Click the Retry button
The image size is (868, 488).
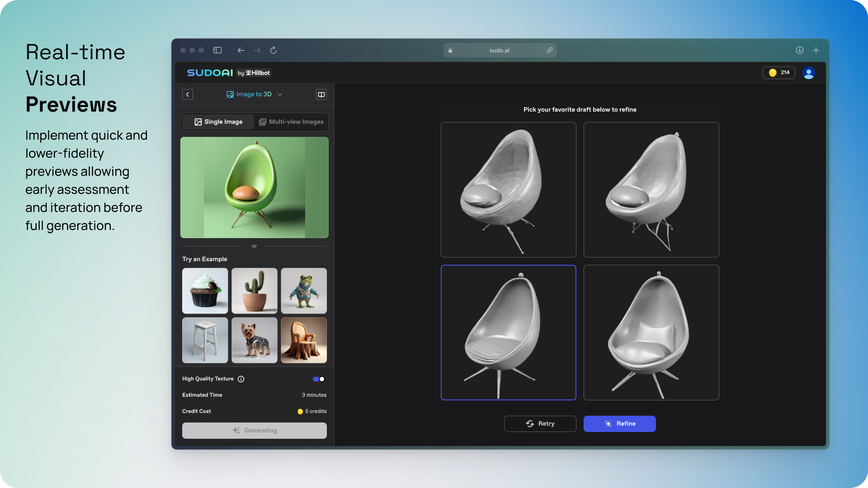click(x=540, y=424)
